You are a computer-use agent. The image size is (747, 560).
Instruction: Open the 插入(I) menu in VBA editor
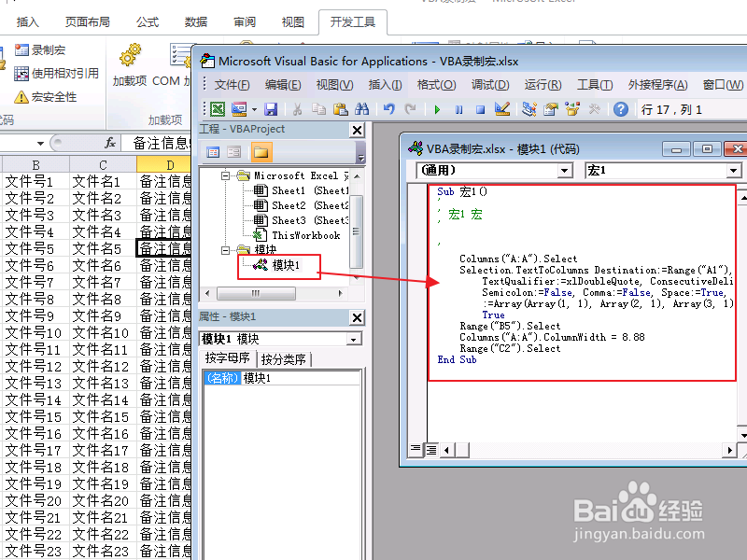pyautogui.click(x=385, y=85)
